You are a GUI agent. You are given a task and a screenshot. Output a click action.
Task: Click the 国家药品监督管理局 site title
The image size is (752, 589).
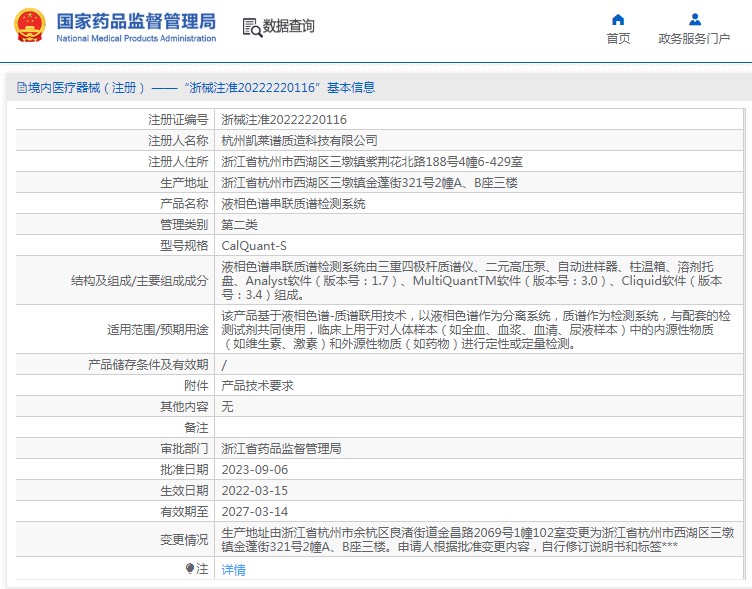(135, 21)
